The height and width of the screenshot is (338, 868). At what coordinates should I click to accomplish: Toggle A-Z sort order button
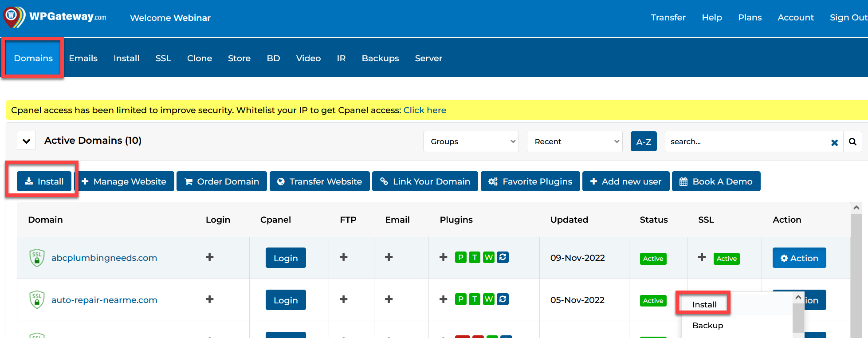[x=643, y=141]
